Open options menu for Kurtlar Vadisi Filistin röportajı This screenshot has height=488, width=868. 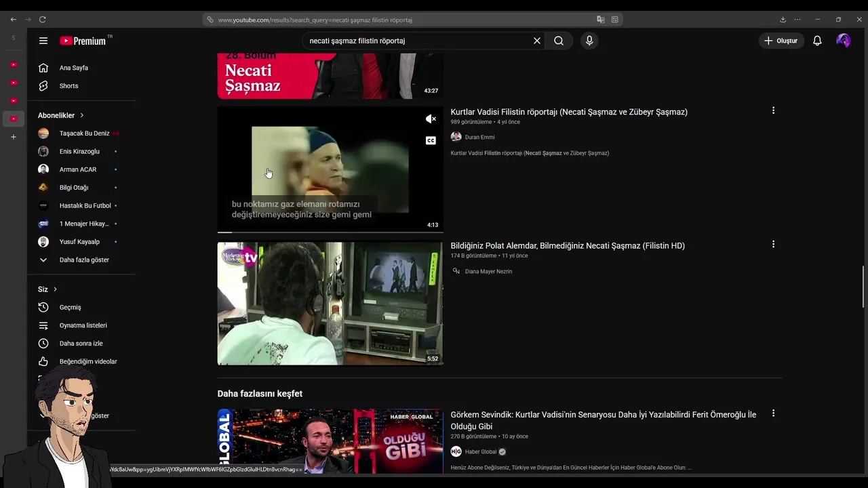(773, 110)
